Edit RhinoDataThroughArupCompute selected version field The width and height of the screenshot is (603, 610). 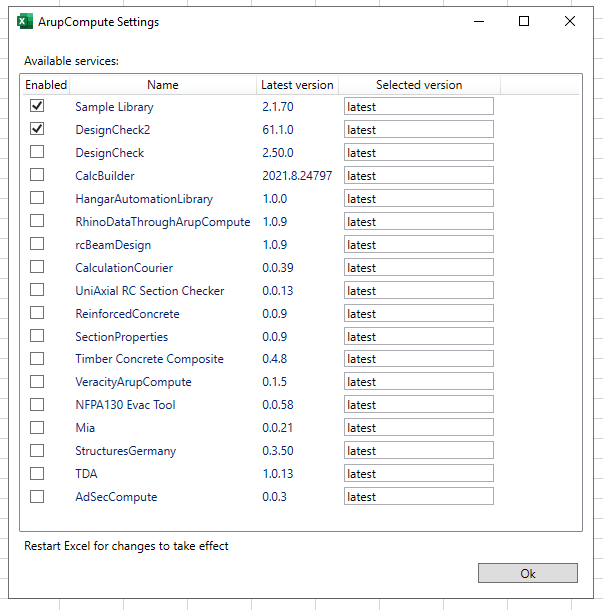click(419, 221)
